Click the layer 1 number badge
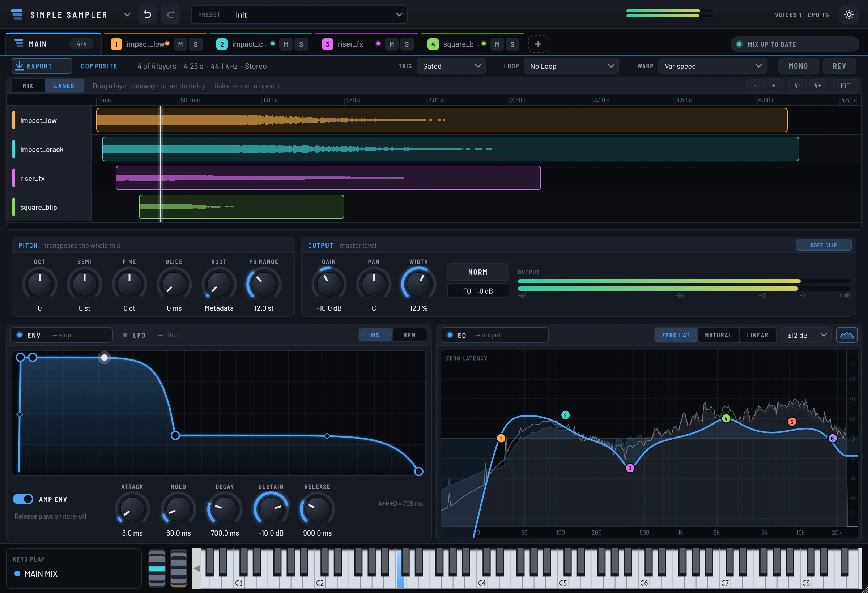Viewport: 868px width, 593px height. (116, 44)
